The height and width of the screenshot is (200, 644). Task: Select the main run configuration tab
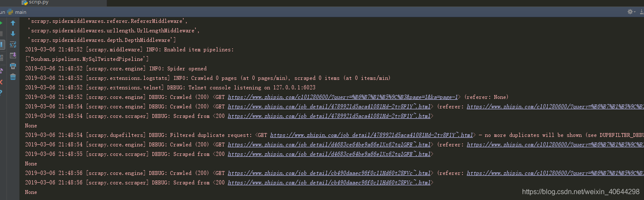coord(17,12)
